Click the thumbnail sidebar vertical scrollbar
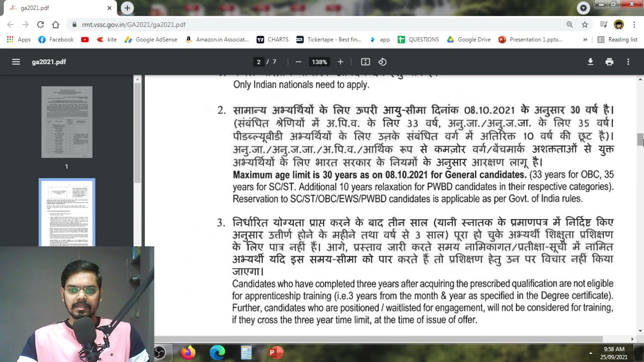Image resolution: width=644 pixels, height=362 pixels. click(x=137, y=132)
